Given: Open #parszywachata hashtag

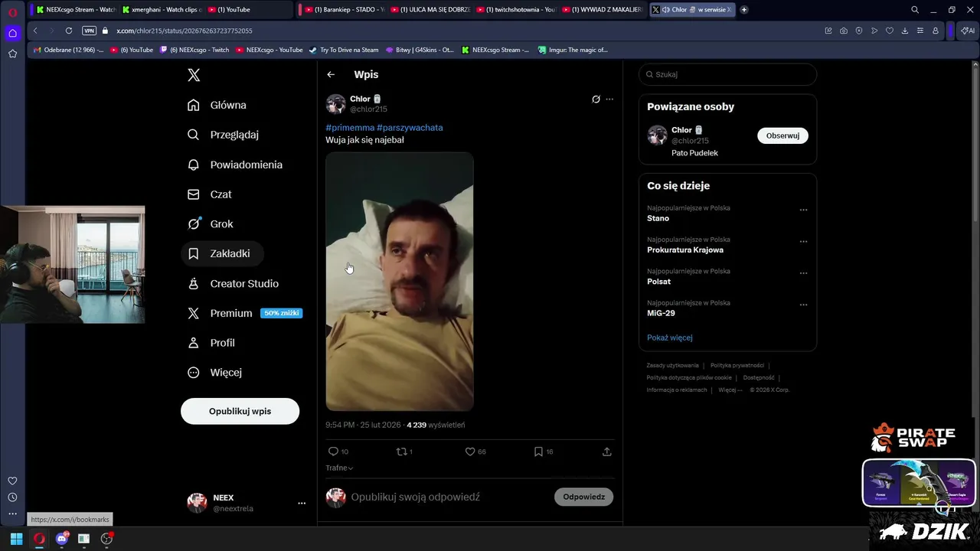Looking at the screenshot, I should 410,128.
